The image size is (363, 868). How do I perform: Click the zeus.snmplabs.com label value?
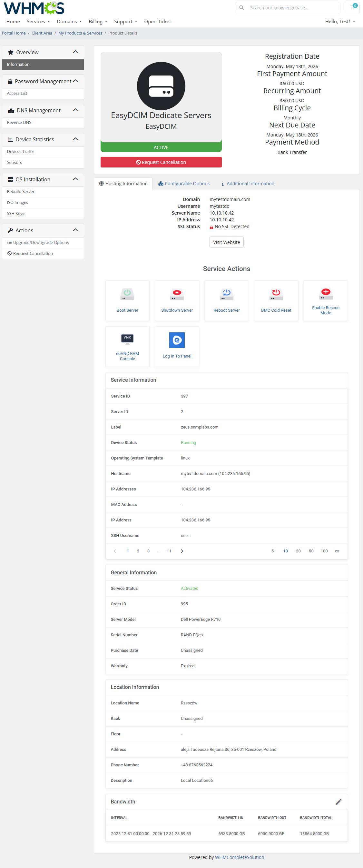(x=199, y=427)
